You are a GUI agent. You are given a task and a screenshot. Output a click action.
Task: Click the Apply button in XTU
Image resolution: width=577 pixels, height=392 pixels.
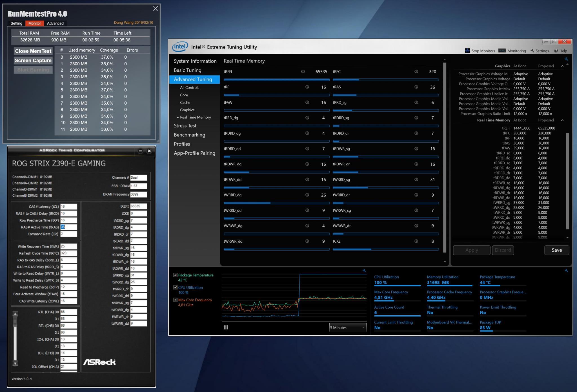pyautogui.click(x=472, y=250)
